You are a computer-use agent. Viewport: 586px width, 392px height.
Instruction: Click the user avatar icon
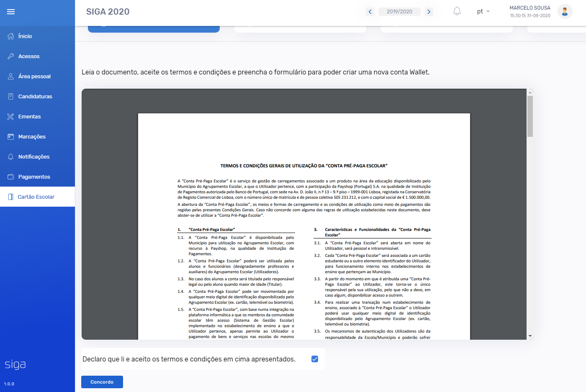pyautogui.click(x=565, y=12)
